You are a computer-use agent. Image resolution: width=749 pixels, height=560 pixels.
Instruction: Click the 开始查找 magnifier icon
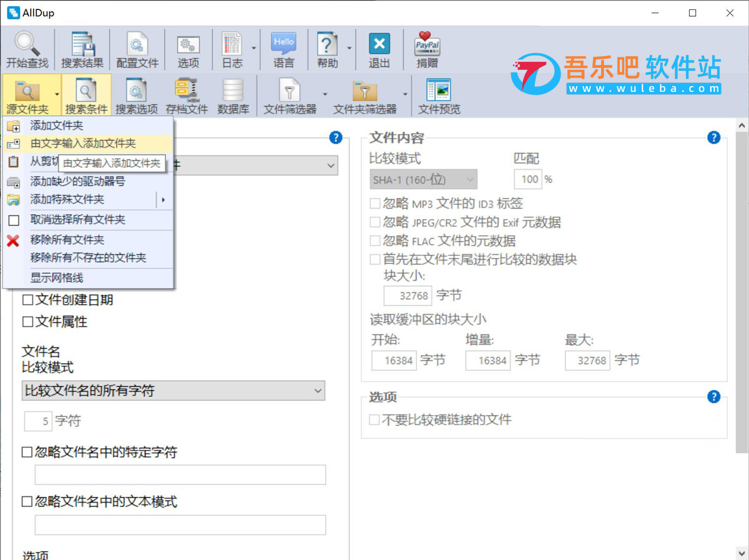pos(27,45)
